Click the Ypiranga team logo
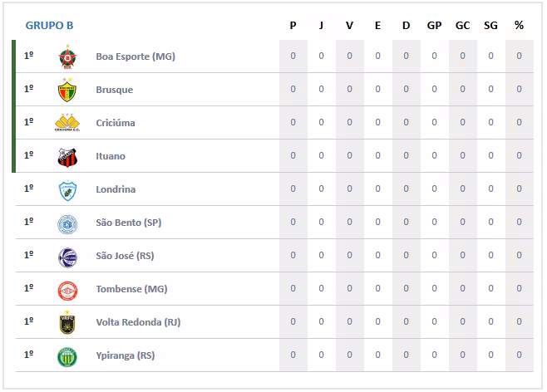 click(67, 355)
